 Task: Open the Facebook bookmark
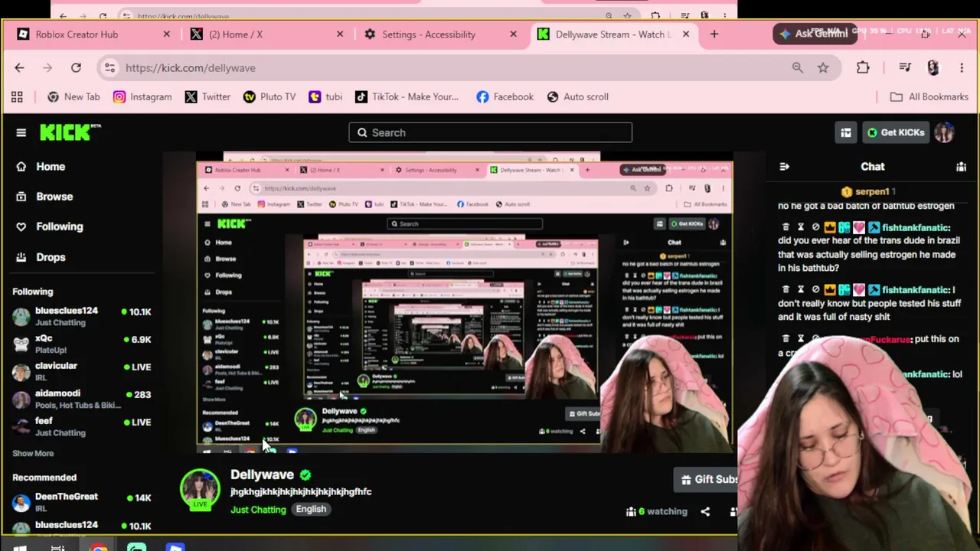click(505, 97)
